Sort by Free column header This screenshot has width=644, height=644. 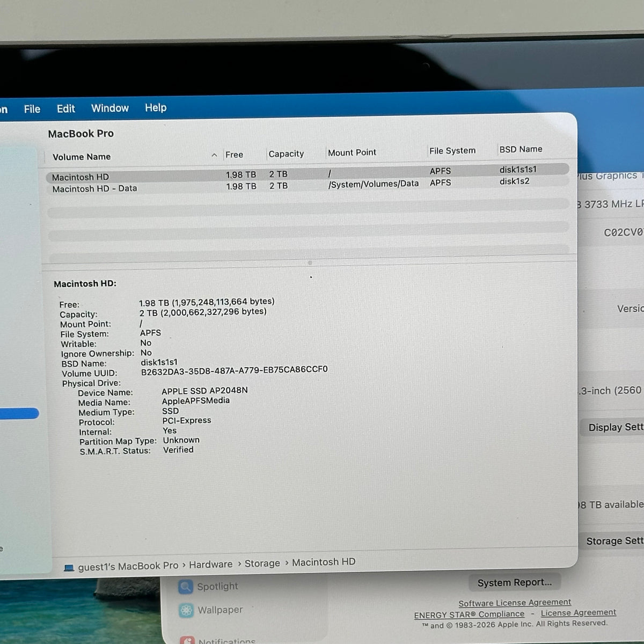click(x=234, y=155)
